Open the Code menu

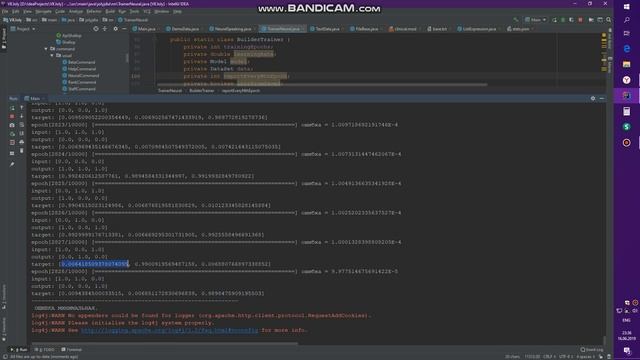point(60,11)
